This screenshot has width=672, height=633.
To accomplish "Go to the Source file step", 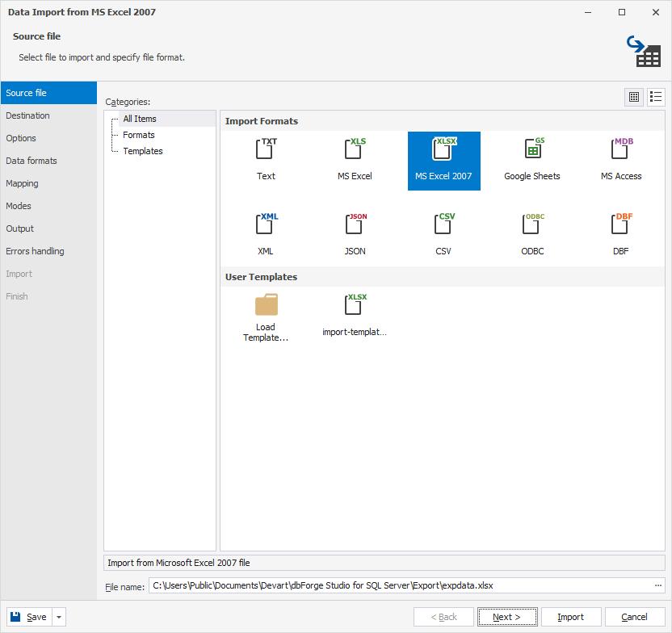I will (48, 93).
